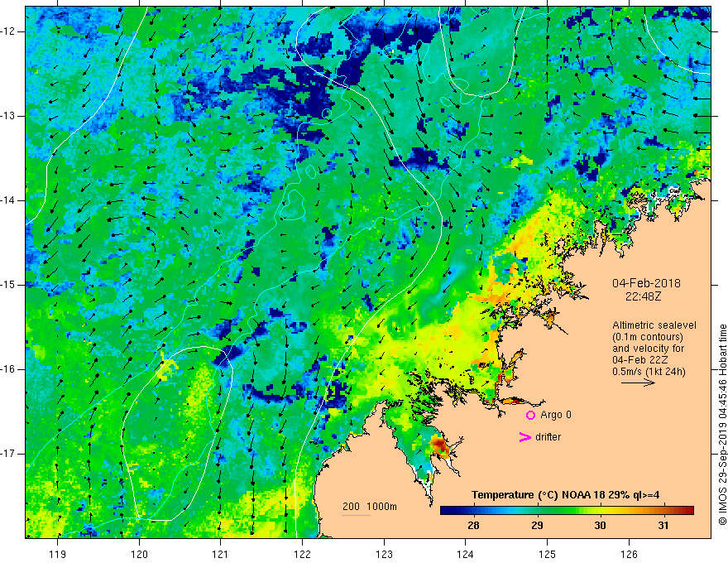Click longitude axis label 120
728x563 pixels.
[139, 554]
